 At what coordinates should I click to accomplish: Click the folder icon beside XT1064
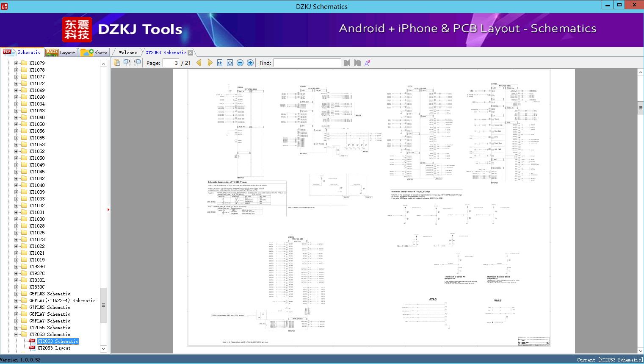pyautogui.click(x=24, y=104)
